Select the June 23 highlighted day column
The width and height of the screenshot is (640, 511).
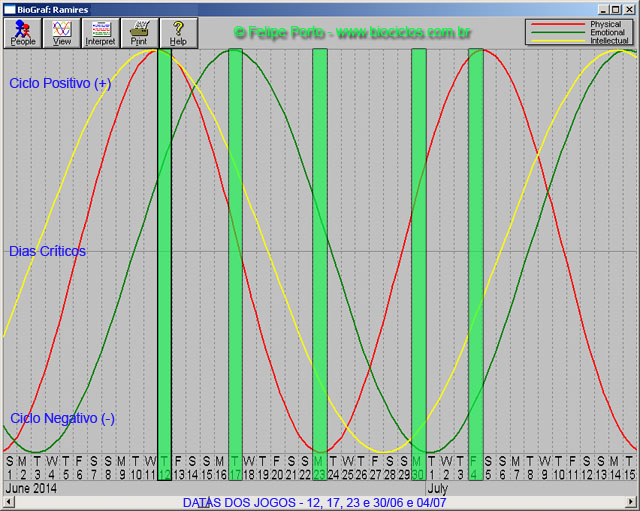tap(320, 264)
